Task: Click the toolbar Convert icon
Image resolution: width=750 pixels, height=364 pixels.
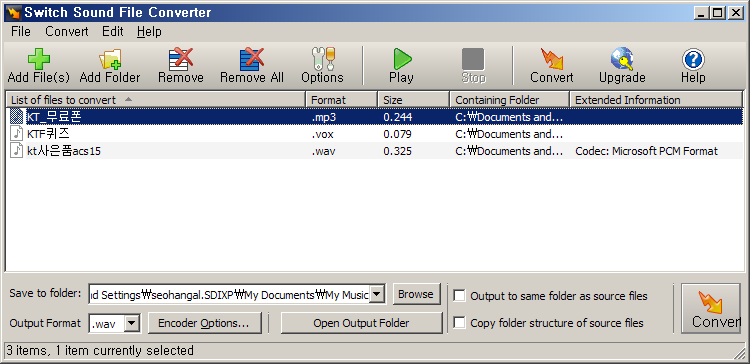Action: [x=551, y=59]
